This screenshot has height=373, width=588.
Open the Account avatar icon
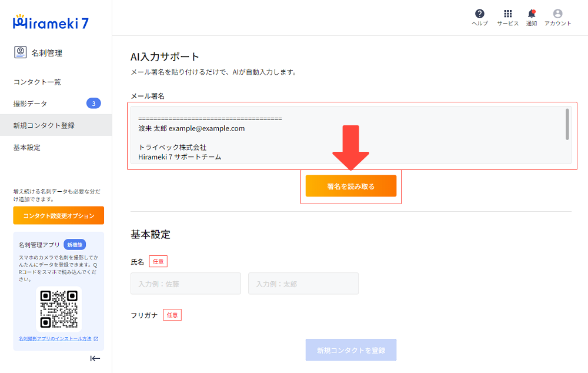tap(557, 14)
